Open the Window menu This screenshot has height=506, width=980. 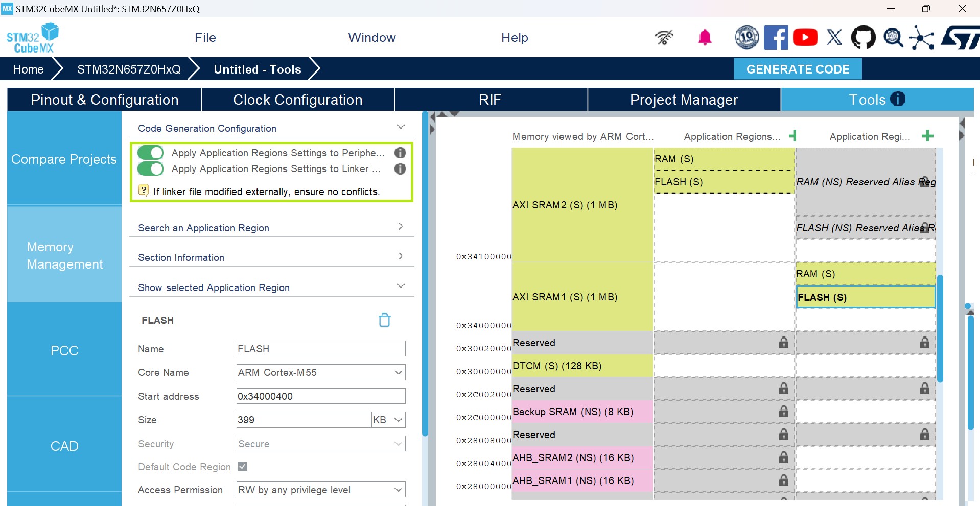coord(372,37)
